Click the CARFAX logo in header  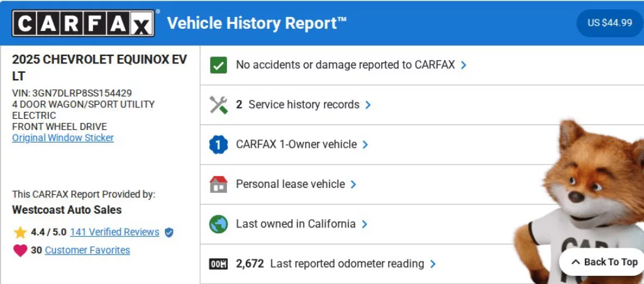(x=83, y=23)
